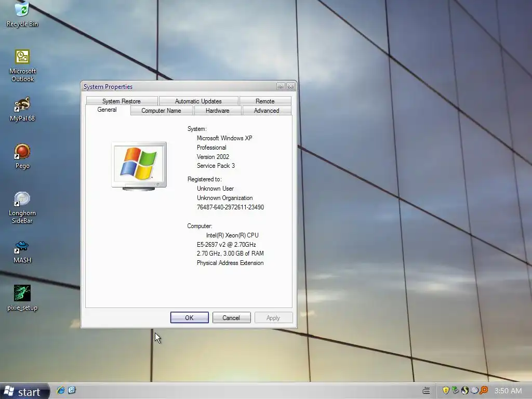Click the Apply button
The image size is (532, 399).
tap(273, 317)
